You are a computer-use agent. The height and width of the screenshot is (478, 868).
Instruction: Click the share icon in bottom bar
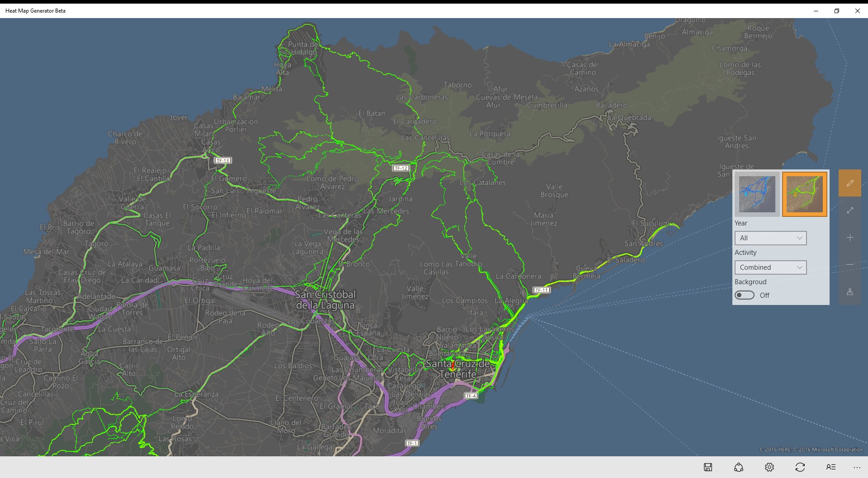tap(739, 467)
